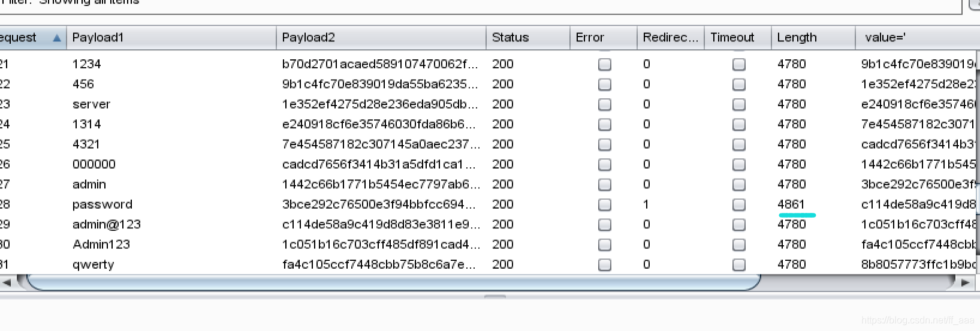
Task: Click the horizontal scrollbar thumb
Action: coord(394,282)
